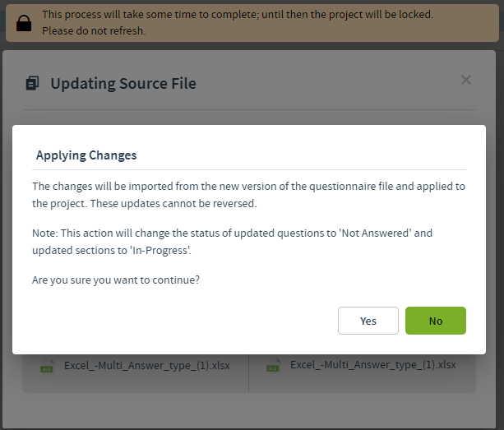504x430 pixels.
Task: Click the banner message about project being locked
Action: pyautogui.click(x=238, y=15)
